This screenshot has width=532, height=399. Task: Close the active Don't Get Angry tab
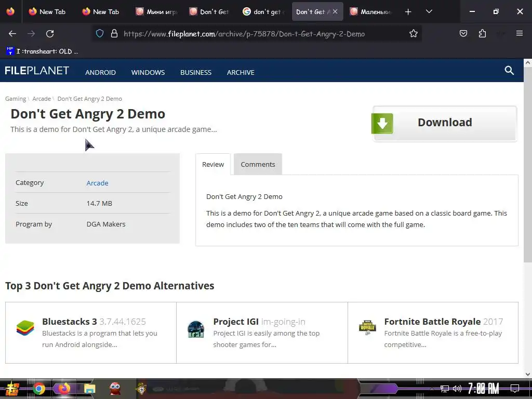[335, 11]
